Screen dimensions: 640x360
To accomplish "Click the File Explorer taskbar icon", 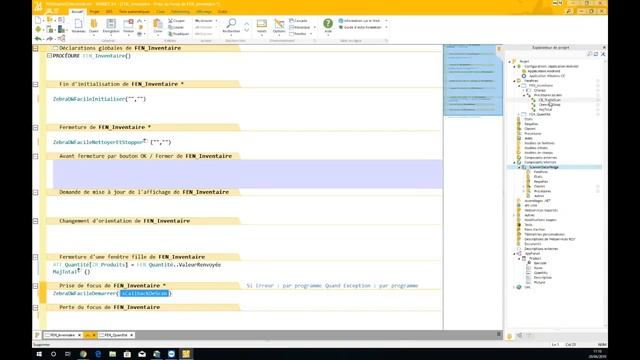I will [113, 354].
